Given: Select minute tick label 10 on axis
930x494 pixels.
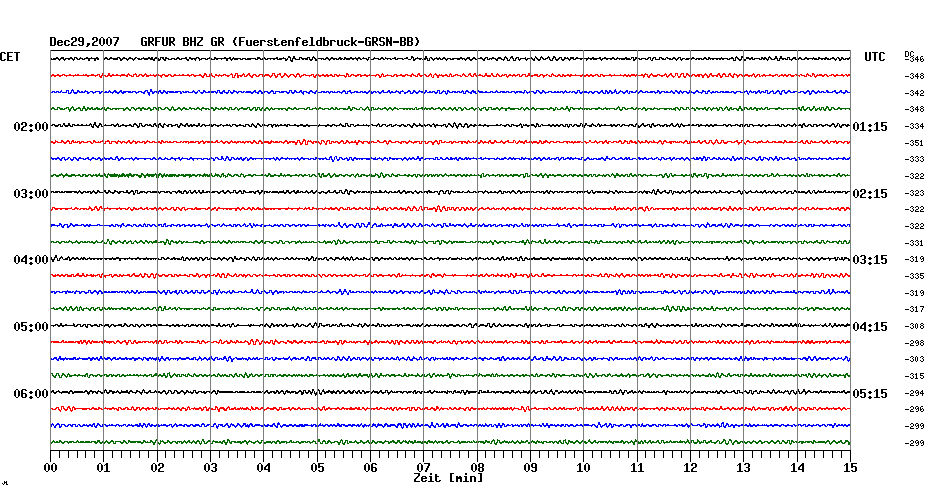Looking at the screenshot, I should 584,468.
